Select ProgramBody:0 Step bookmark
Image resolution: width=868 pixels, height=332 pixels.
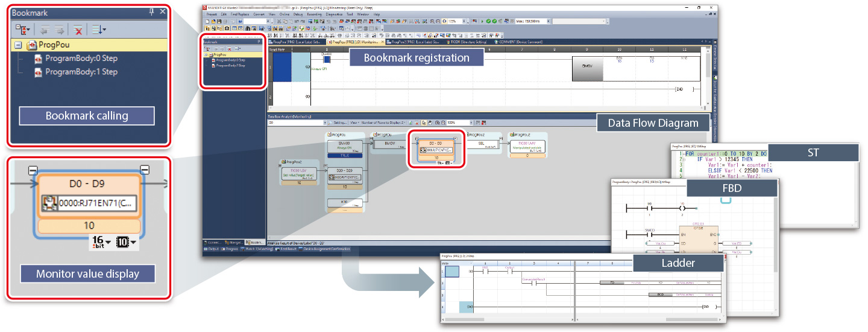point(81,59)
